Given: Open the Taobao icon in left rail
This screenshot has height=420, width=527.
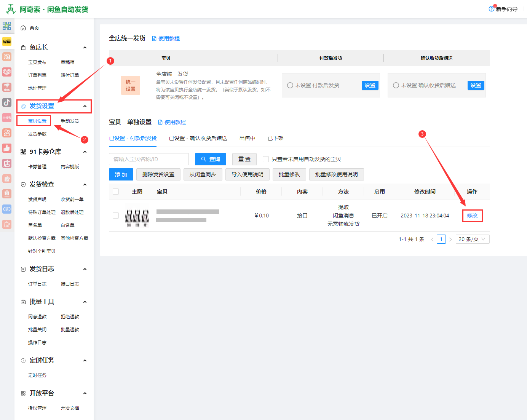Looking at the screenshot, I should 7,57.
